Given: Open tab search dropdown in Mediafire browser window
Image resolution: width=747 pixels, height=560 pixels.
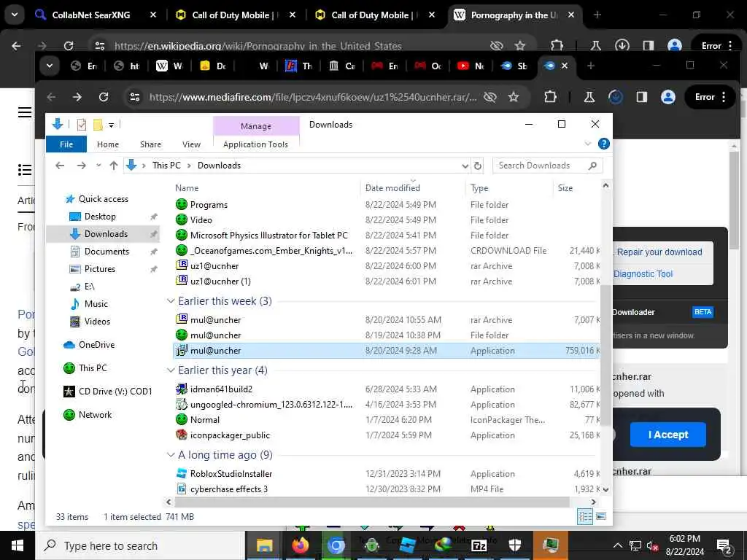Looking at the screenshot, I should click(50, 66).
